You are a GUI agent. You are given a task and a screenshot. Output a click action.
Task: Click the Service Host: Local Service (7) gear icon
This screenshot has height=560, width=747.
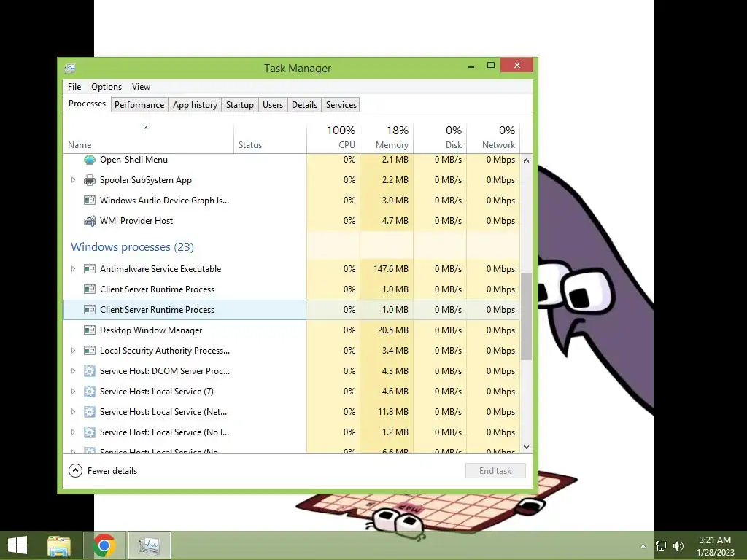coord(90,392)
